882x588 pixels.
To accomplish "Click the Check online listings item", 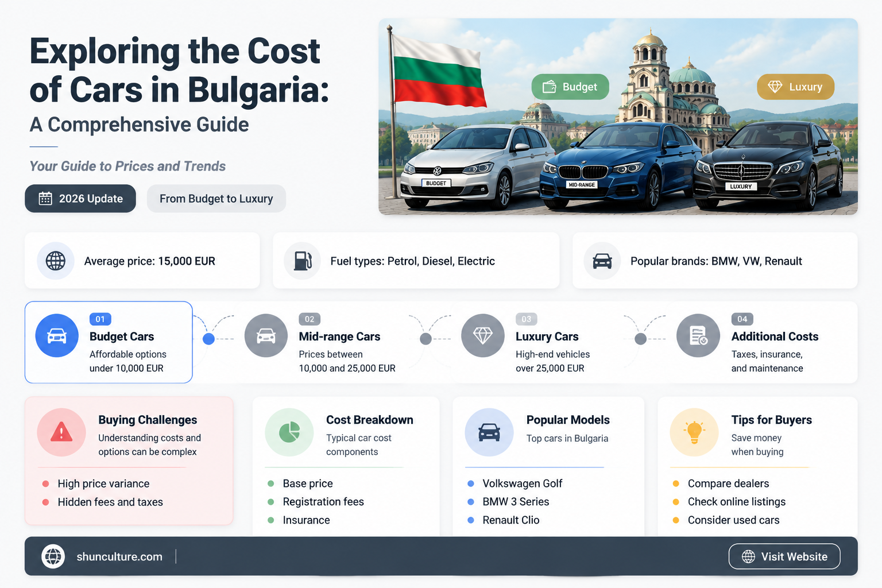I will (737, 502).
